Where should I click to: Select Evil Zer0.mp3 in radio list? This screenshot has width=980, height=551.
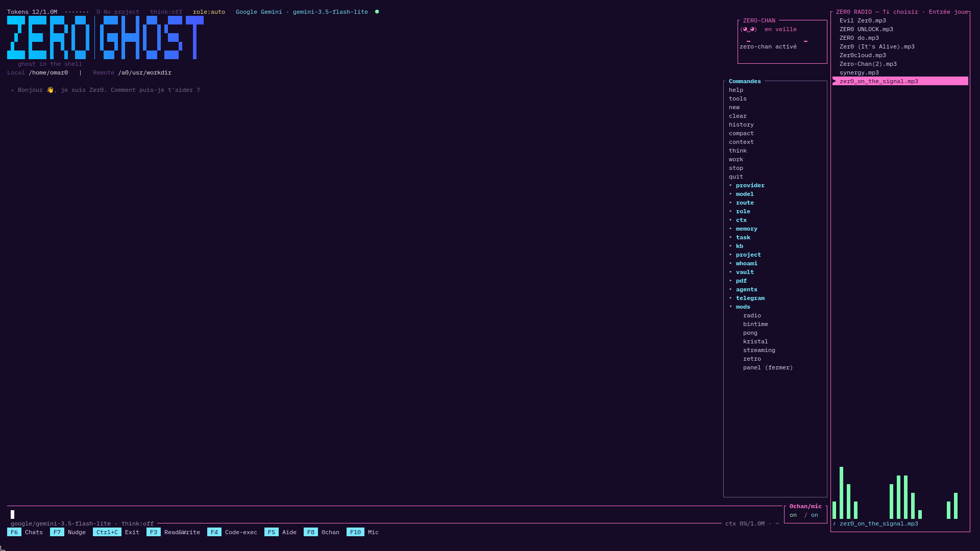tap(863, 20)
